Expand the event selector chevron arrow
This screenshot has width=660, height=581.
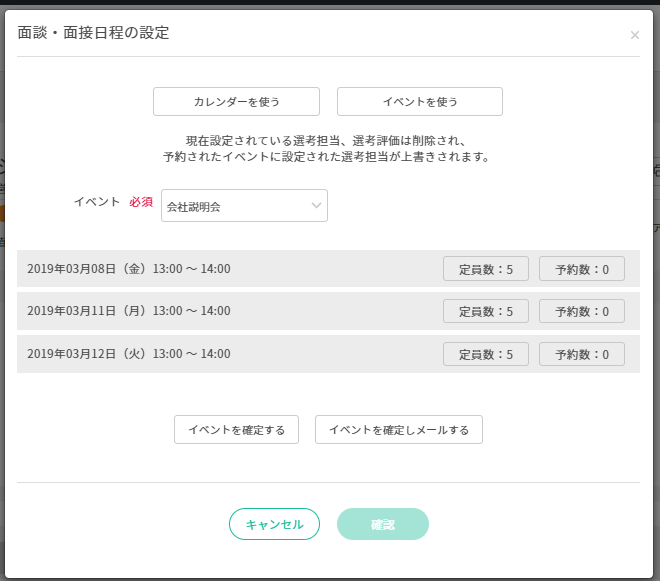point(316,206)
